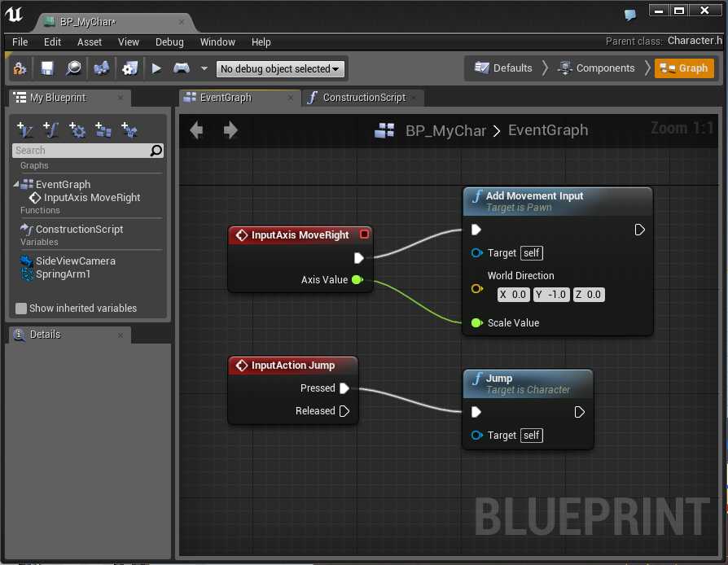This screenshot has height=565, width=728.
Task: Click BP_MyChar in the graph breadcrumb
Action: (x=445, y=130)
